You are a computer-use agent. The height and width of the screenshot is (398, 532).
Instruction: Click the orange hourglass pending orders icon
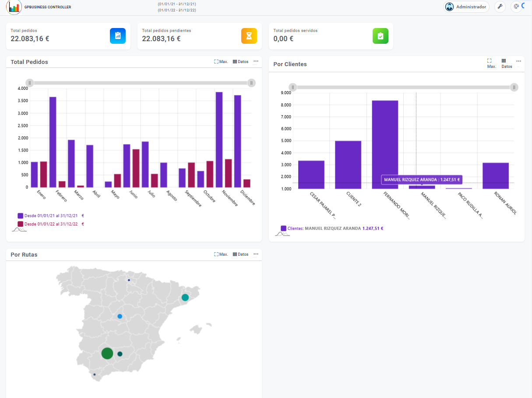click(x=249, y=36)
